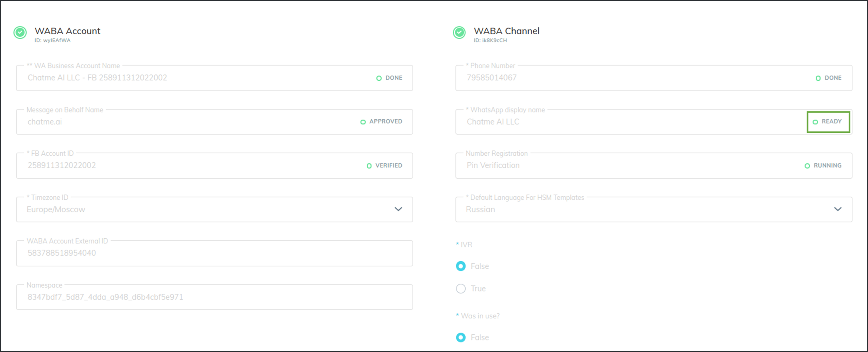Image resolution: width=868 pixels, height=352 pixels.
Task: Select False under Was in use?
Action: coord(461,337)
